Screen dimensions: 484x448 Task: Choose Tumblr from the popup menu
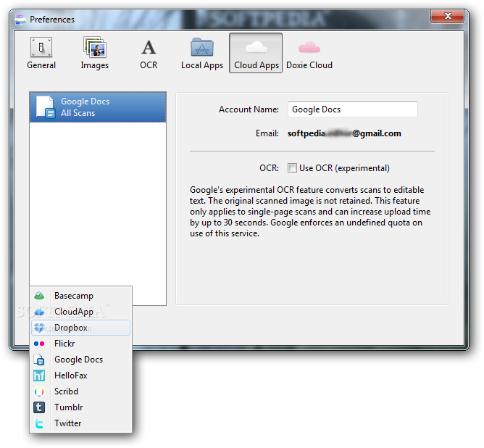(x=81, y=407)
